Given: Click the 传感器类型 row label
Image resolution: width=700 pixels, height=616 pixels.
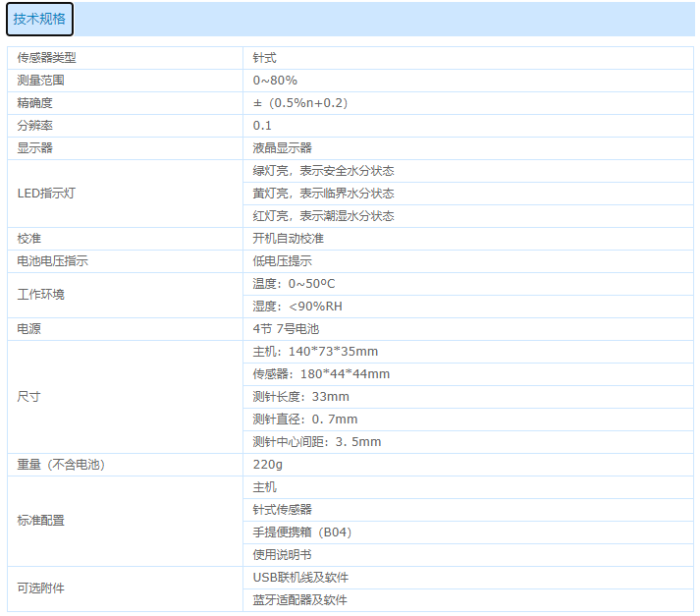Looking at the screenshot, I should (46, 58).
